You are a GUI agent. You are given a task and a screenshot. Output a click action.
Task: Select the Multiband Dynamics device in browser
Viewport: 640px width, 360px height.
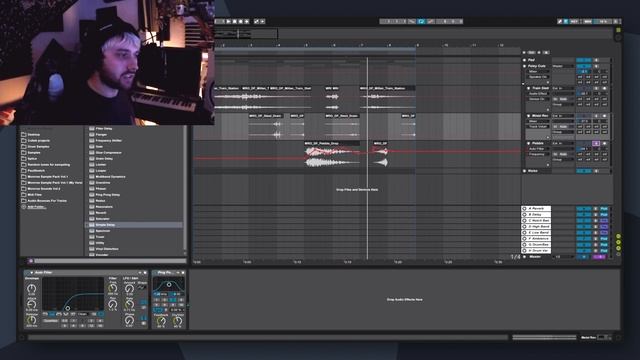tap(110, 177)
